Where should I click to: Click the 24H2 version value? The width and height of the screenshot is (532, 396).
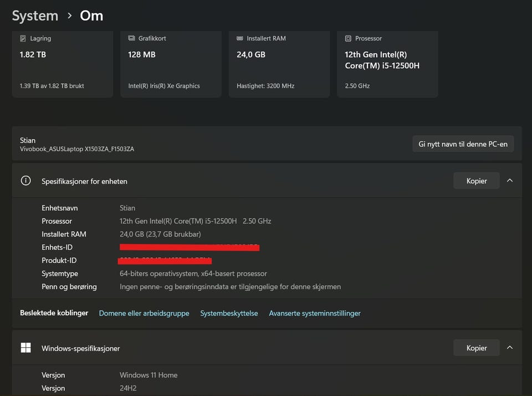(128, 388)
